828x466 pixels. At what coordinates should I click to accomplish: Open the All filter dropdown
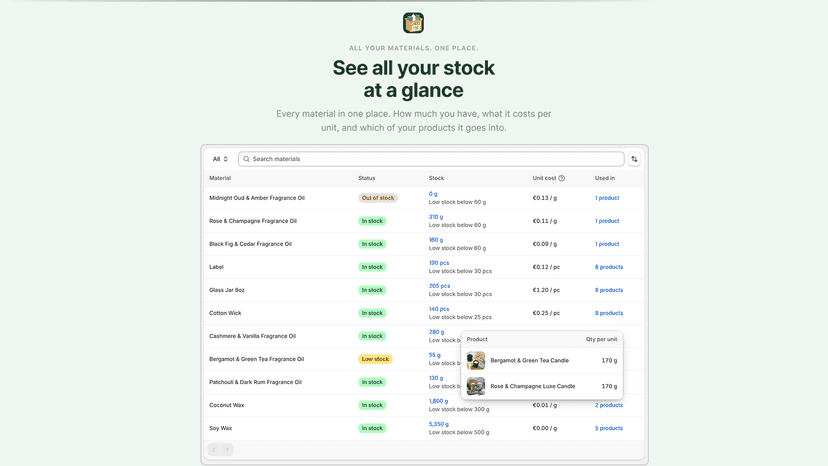coord(220,159)
